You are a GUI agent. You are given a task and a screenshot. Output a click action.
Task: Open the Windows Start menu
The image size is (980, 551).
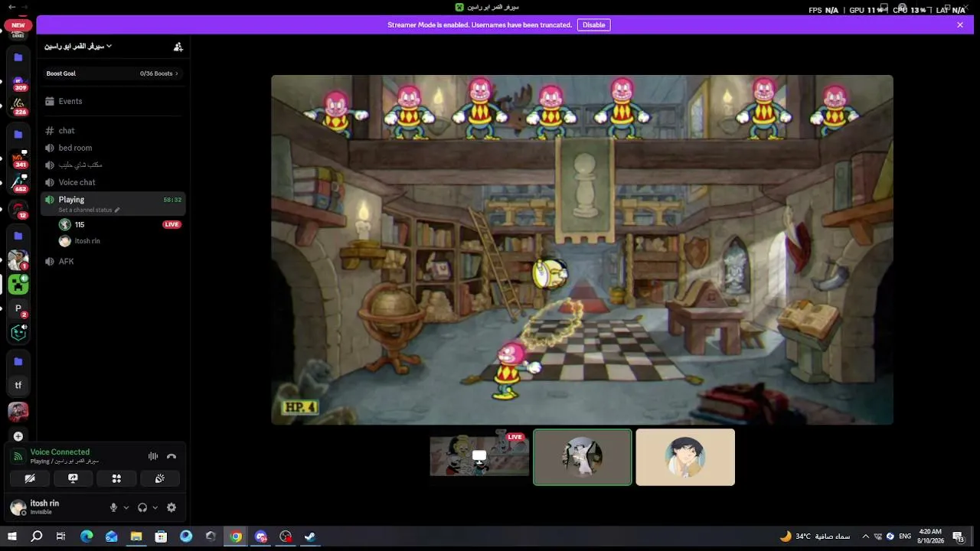tap(12, 536)
